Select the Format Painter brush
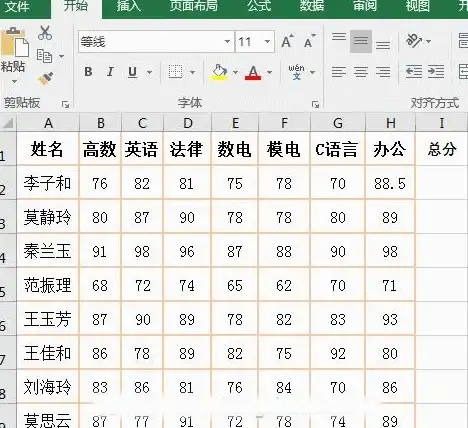This screenshot has height=428, width=468. (46, 79)
